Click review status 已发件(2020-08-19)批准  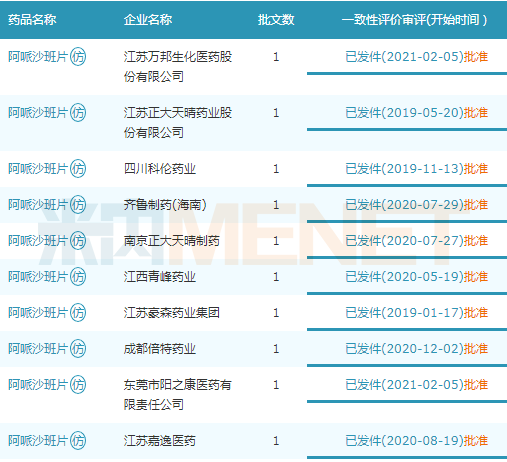417,441
